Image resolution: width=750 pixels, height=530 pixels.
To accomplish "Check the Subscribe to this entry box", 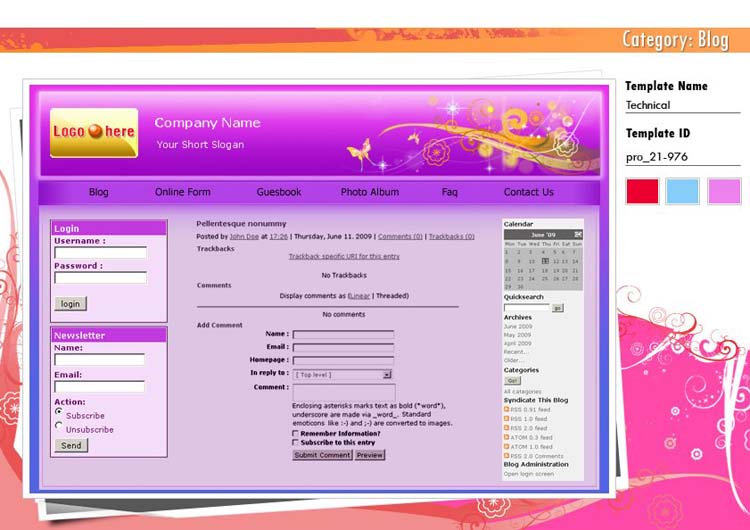I will pos(295,442).
